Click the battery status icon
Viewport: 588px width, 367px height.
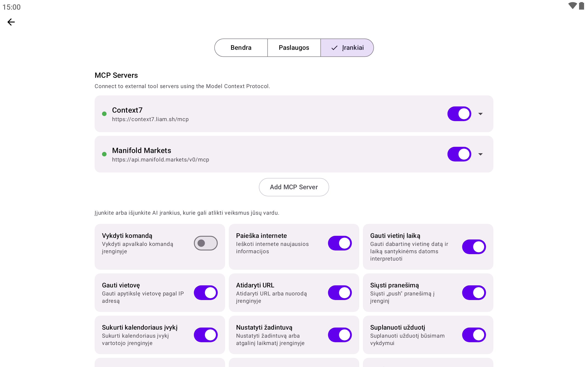(x=581, y=6)
